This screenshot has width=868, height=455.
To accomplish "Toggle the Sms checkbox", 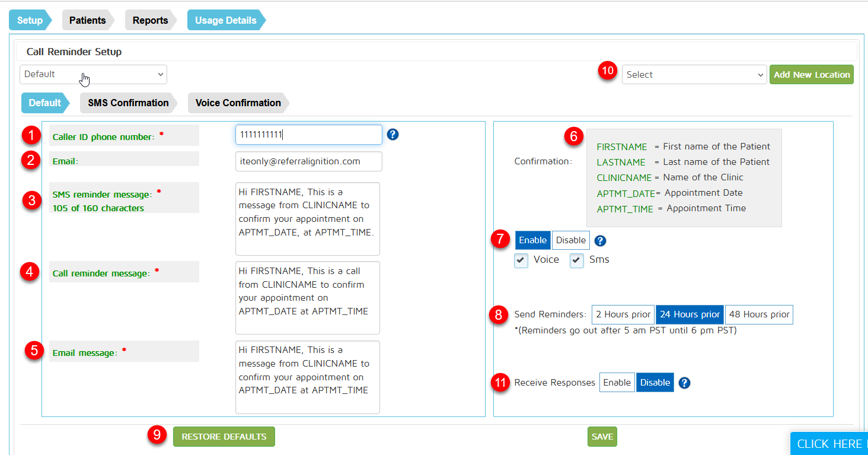I will pyautogui.click(x=577, y=260).
